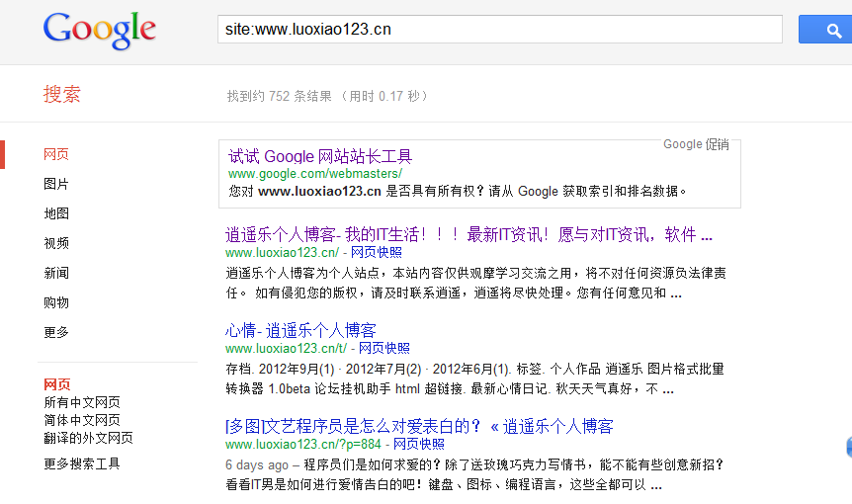The width and height of the screenshot is (852, 504).
Task: Open 购物 shopping results
Action: point(56,302)
